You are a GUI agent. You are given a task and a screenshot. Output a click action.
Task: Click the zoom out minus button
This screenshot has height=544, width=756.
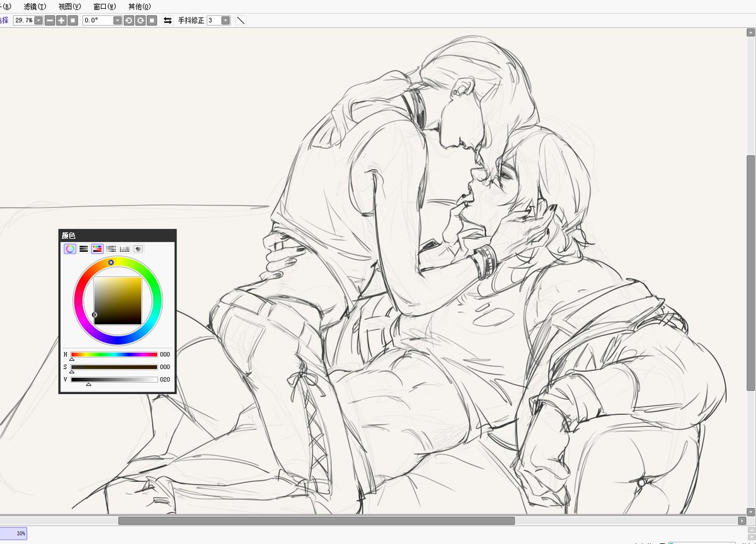50,20
